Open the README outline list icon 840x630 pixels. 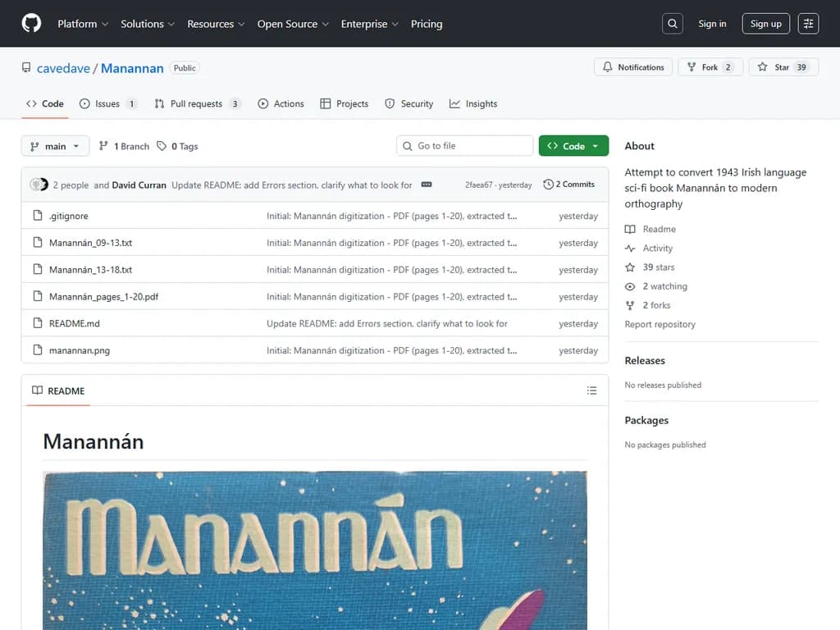[x=591, y=391]
